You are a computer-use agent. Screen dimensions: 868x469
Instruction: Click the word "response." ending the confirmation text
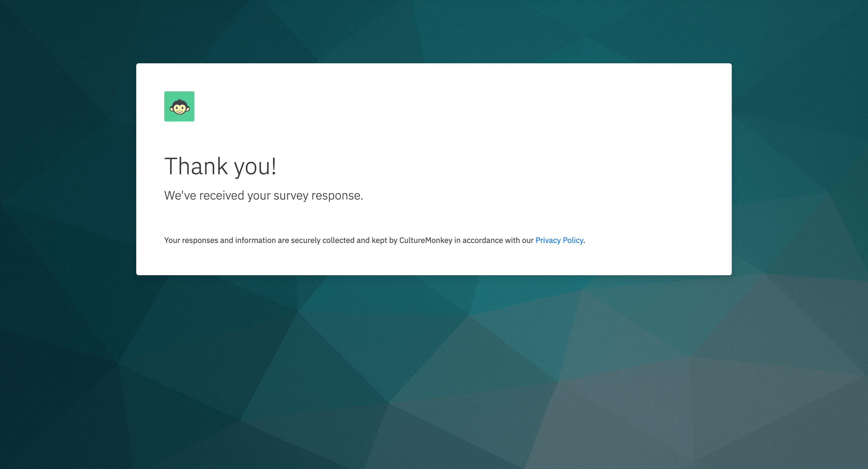click(337, 196)
